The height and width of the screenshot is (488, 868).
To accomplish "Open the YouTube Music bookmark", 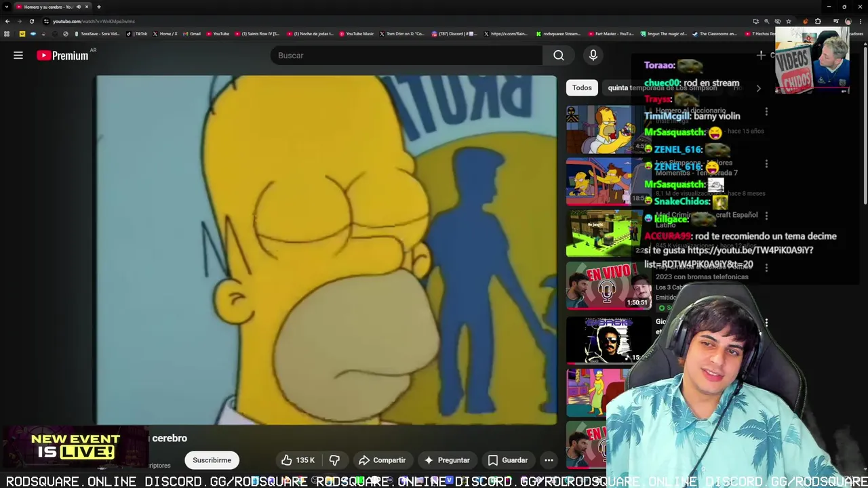I will tap(357, 34).
